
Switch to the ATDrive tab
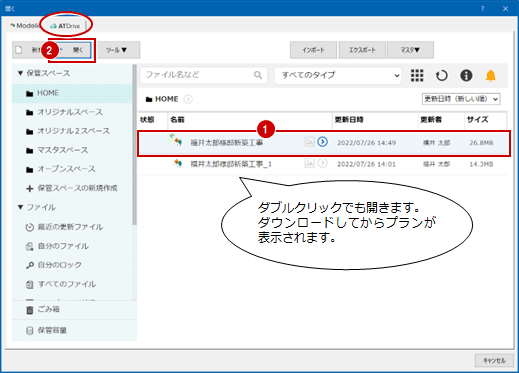pos(65,26)
